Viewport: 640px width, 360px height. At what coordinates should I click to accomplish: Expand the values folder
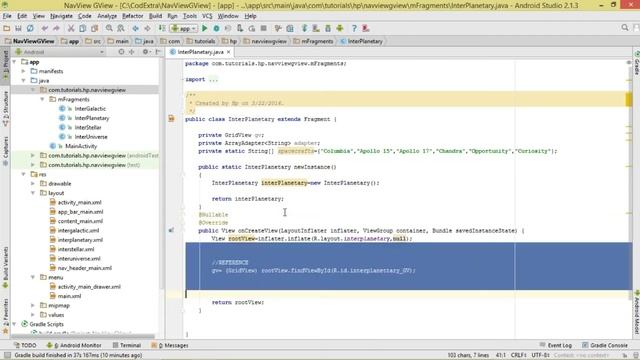click(x=33, y=315)
